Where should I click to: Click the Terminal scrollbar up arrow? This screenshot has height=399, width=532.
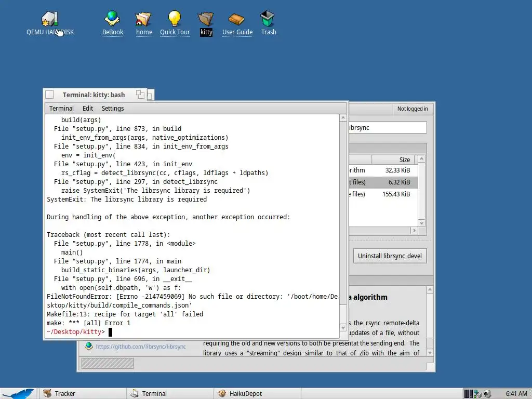[343, 118]
